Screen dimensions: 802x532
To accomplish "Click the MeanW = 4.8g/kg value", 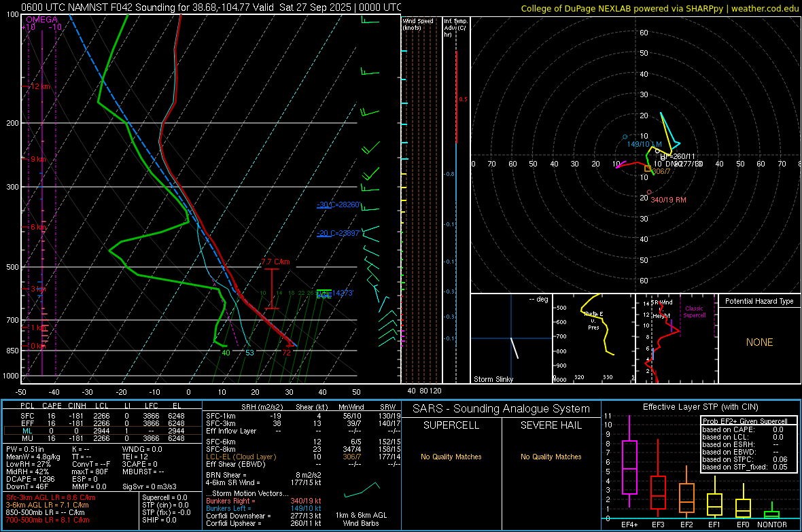I will coord(33,457).
